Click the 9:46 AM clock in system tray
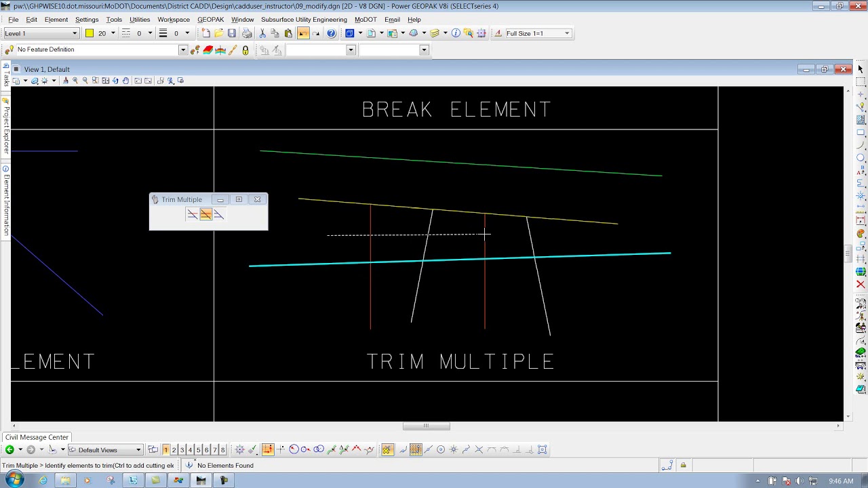 coord(841,481)
